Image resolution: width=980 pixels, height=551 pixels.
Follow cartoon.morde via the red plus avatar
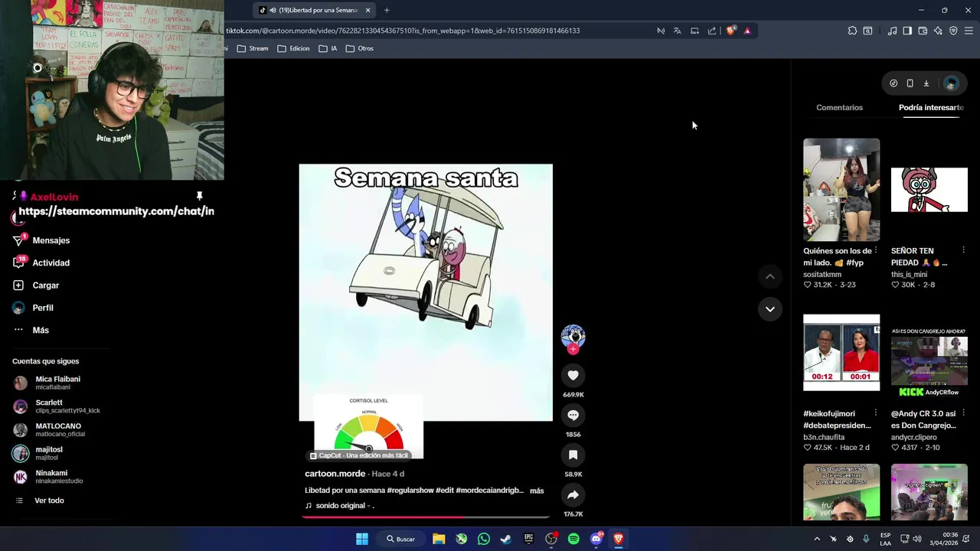(573, 349)
